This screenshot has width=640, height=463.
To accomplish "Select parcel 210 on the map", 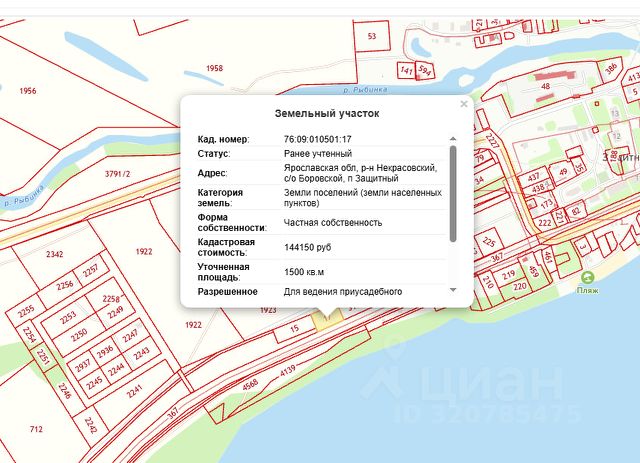I will pyautogui.click(x=488, y=282).
